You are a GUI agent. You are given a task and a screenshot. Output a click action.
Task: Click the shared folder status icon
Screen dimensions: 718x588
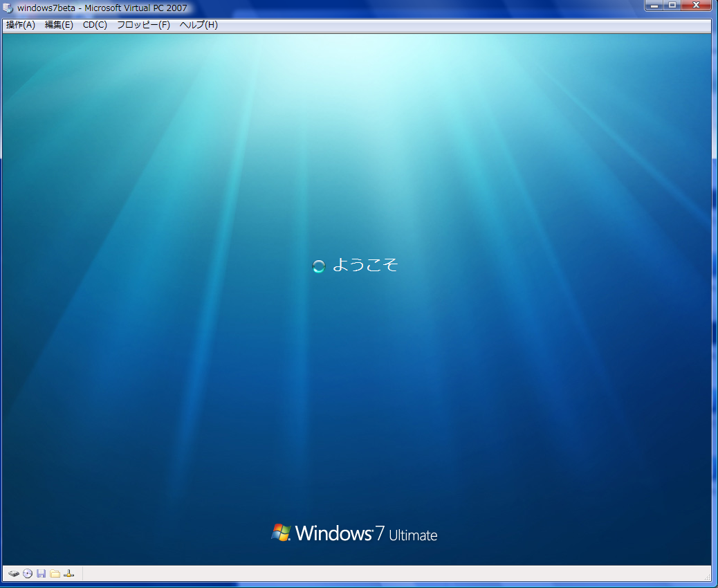pos(55,573)
